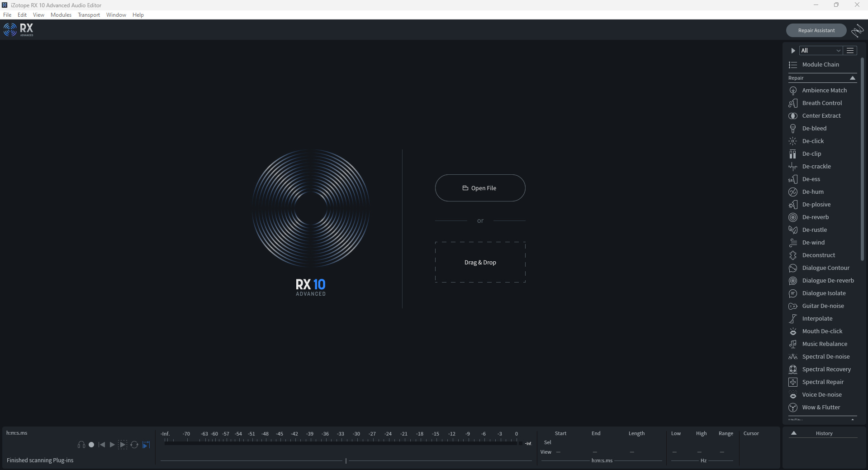The height and width of the screenshot is (470, 868).
Task: Open the De-plosive module icon
Action: click(793, 205)
